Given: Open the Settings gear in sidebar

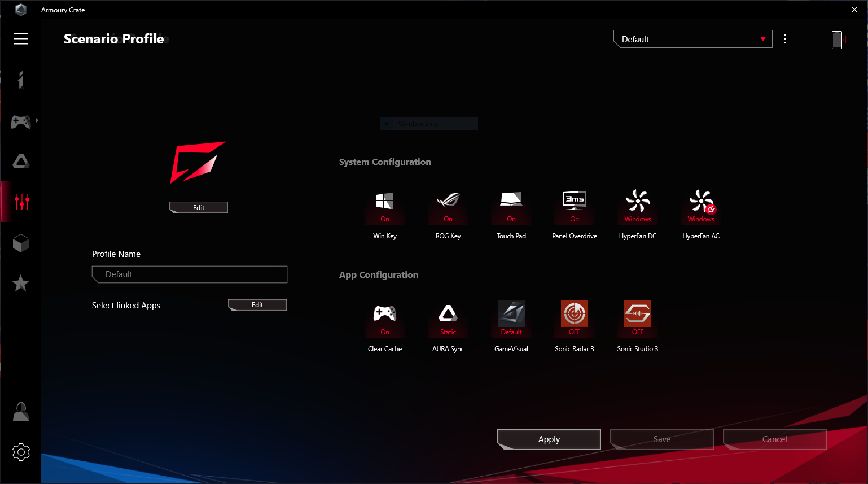Looking at the screenshot, I should (x=21, y=452).
